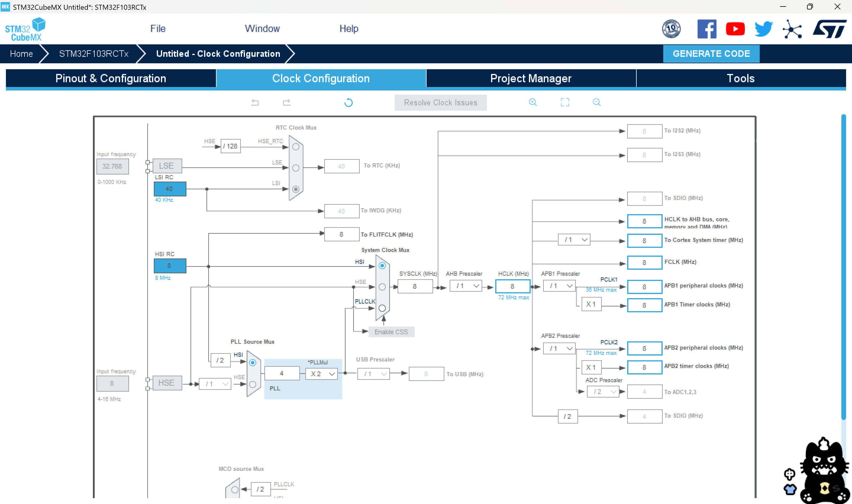The height and width of the screenshot is (504, 852).
Task: Open the Cortex System timer /1 dropdown
Action: pyautogui.click(x=574, y=240)
